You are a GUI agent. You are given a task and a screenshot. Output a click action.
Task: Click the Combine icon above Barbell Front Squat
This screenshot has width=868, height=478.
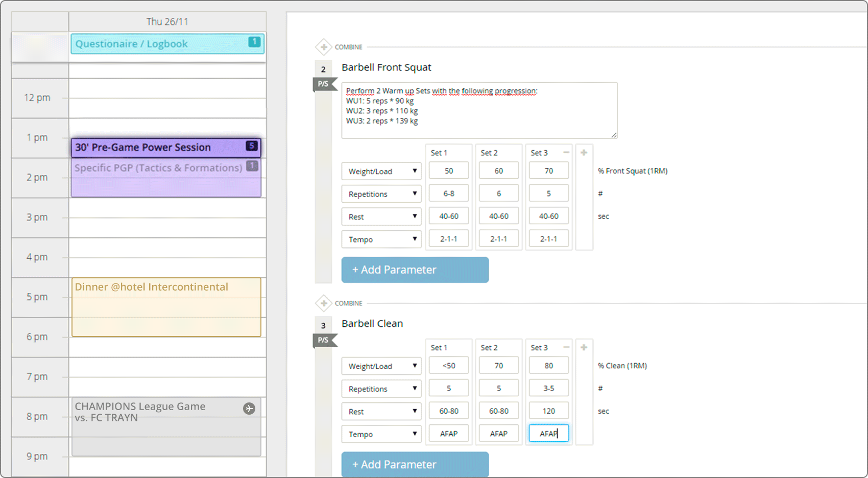[x=324, y=47]
